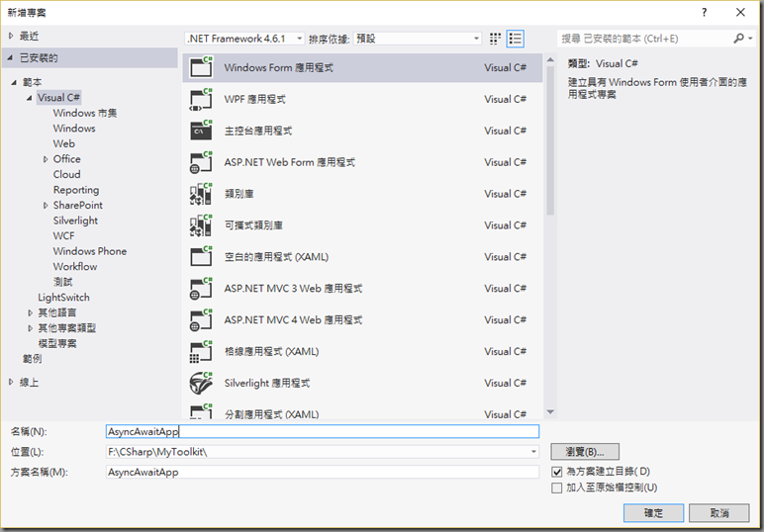Select Windows 市集 in tree
Viewport: 764px width, 532px height.
click(x=85, y=113)
